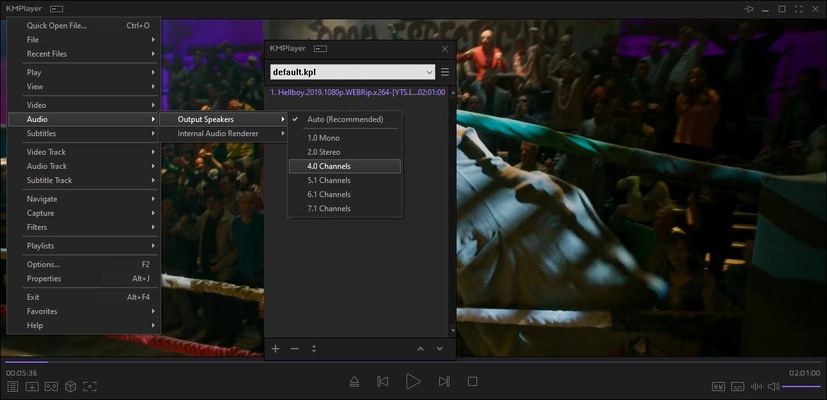Skip to the previous track

(x=383, y=381)
